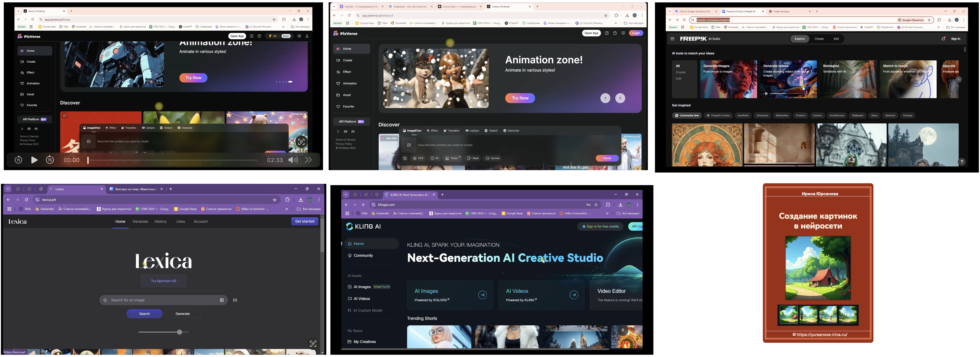This screenshot has width=980, height=357.
Task: Open the Style selector in PixVerse onboard
Action: tap(473, 158)
